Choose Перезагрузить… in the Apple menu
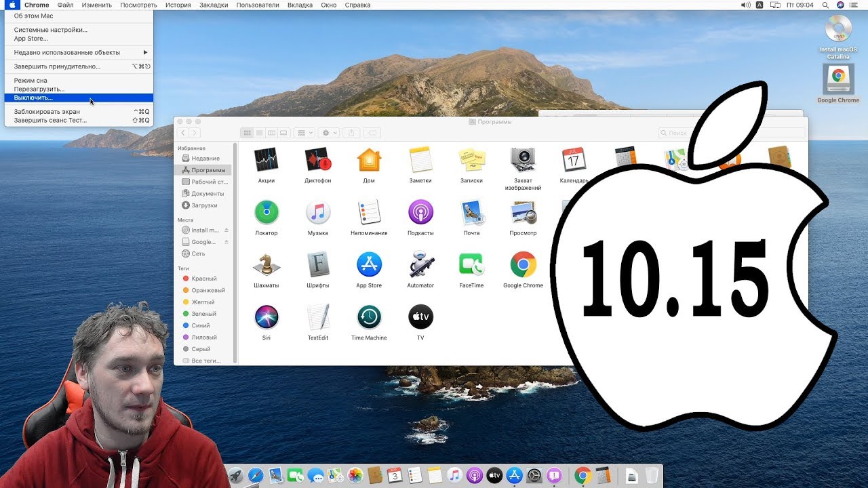This screenshot has height=488, width=868. [79, 89]
